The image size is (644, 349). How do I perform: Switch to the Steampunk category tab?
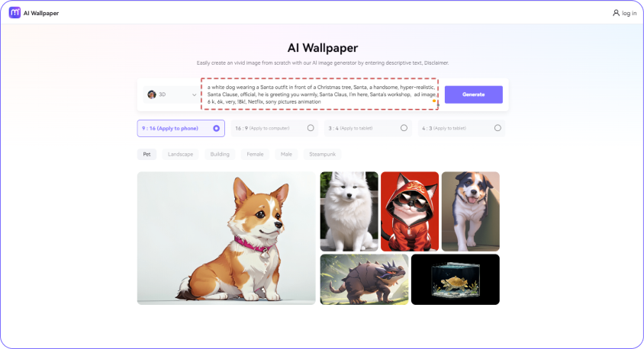pos(323,154)
